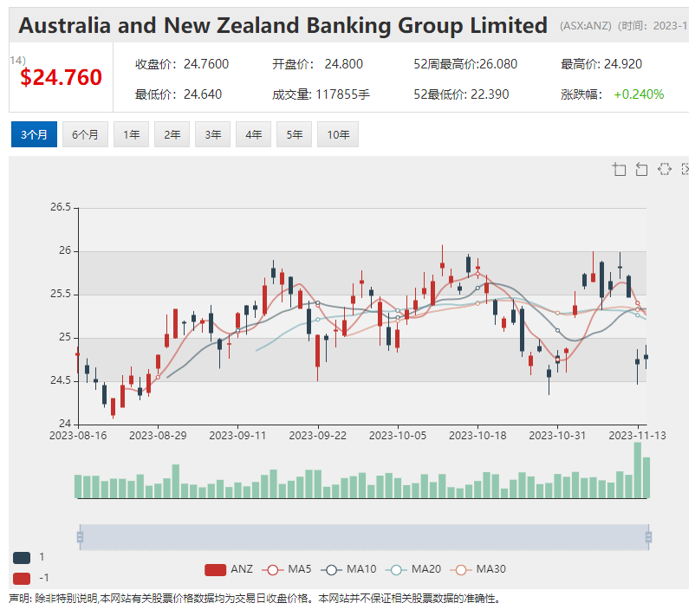695x616 pixels.
Task: Toggle the dark blue '1' color category
Action: 23,557
